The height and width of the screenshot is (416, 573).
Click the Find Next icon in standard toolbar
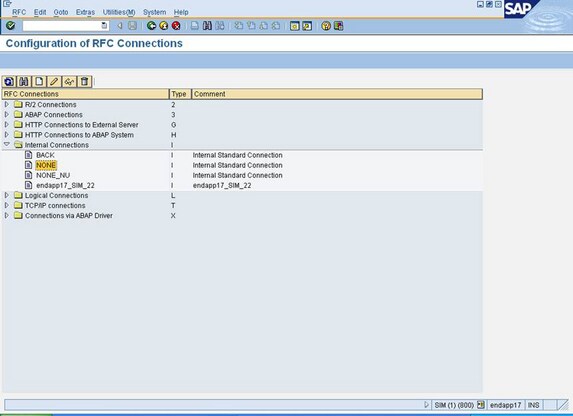pos(220,26)
